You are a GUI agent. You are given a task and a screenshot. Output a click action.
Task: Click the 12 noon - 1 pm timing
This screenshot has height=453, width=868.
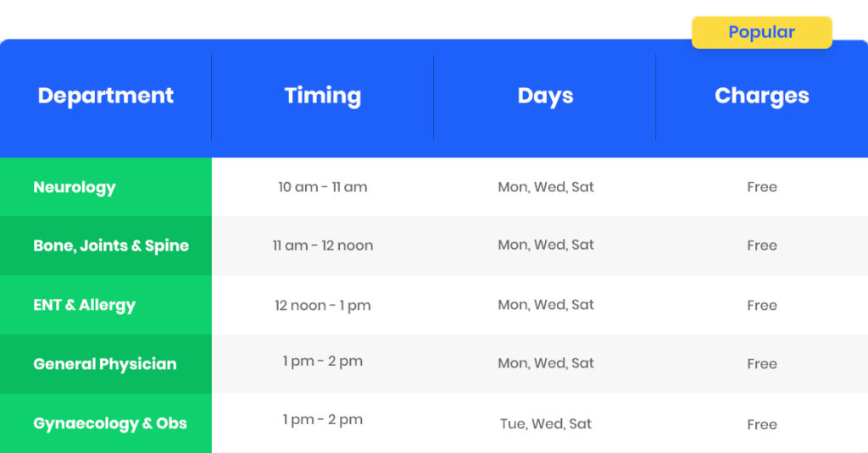pos(323,306)
